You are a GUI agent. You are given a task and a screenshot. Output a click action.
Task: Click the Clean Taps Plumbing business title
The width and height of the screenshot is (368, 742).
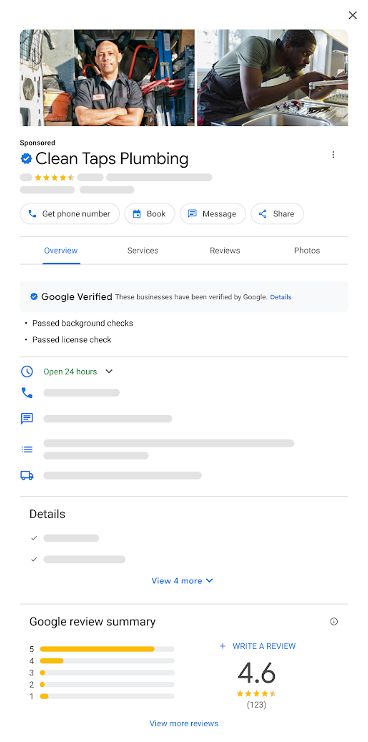click(112, 159)
